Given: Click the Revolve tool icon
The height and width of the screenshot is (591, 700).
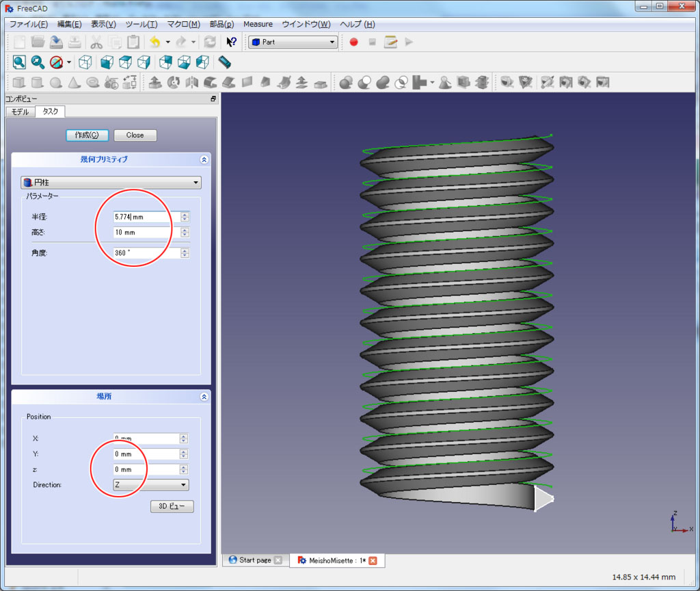Looking at the screenshot, I should [x=173, y=82].
